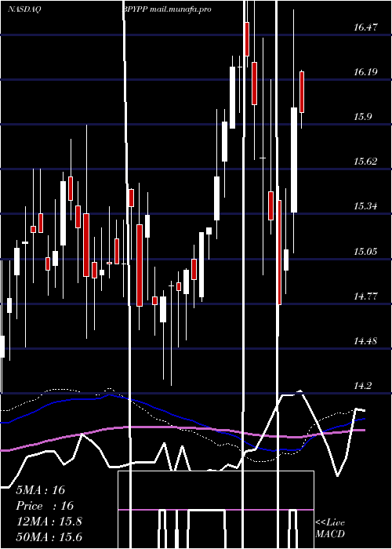This screenshot has width=392, height=549.
Task: Click the 15.05 price axis label
Action: (x=365, y=252)
